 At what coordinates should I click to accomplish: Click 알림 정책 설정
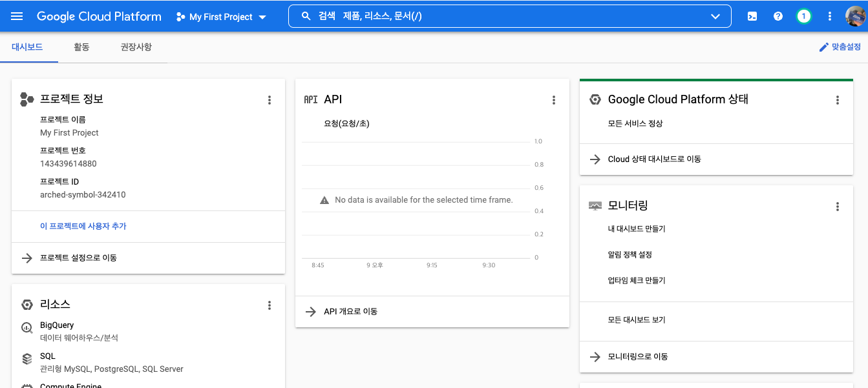[x=630, y=255]
